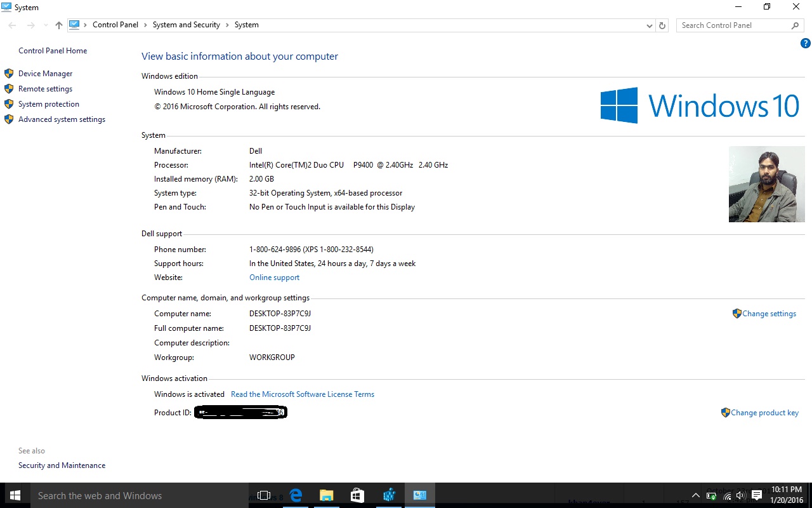Select System and Security breadcrumb
Viewport: 812px width, 508px height.
pos(187,25)
